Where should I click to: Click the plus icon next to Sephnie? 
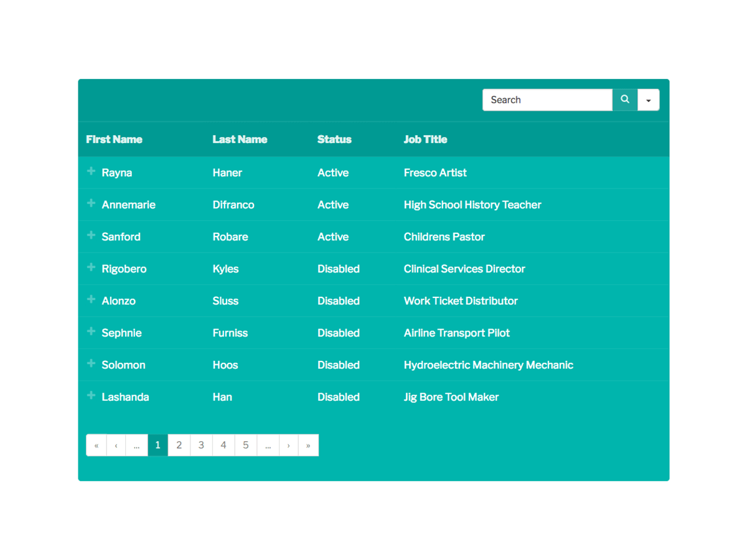click(x=91, y=332)
